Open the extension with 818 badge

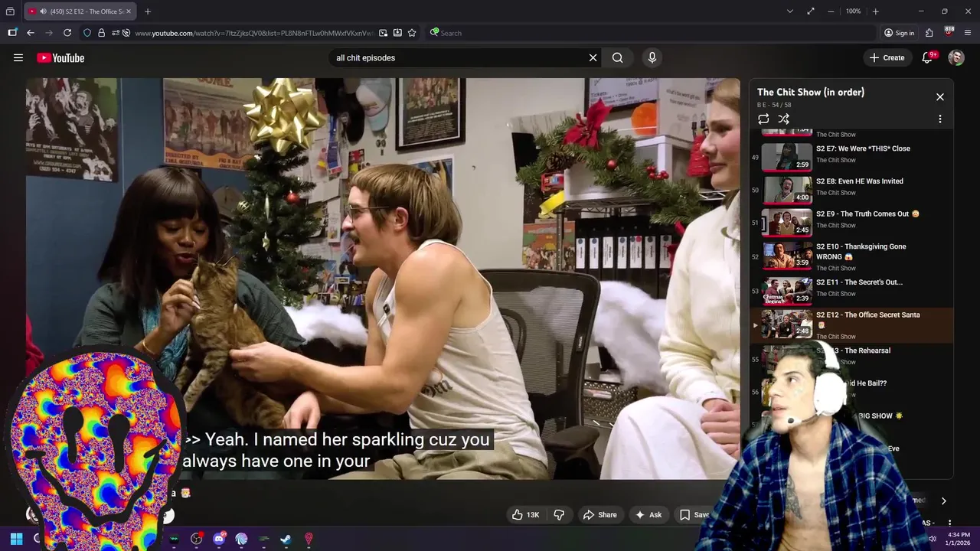[x=949, y=33]
